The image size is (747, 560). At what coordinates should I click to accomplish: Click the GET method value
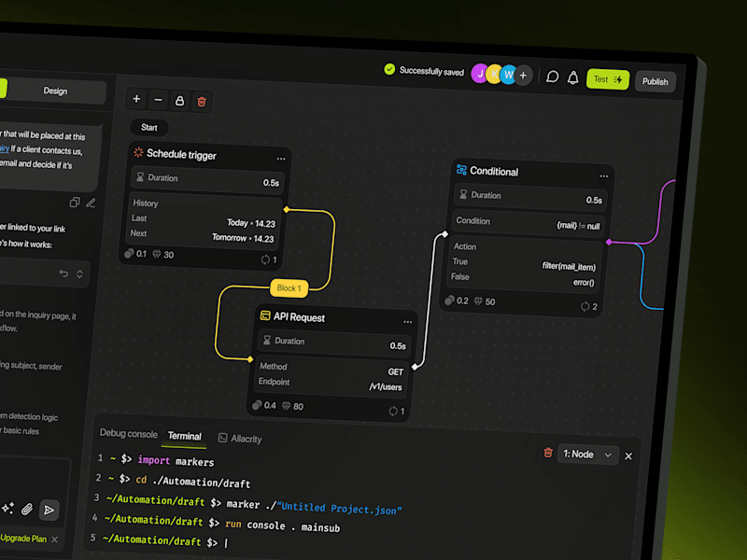coord(395,371)
